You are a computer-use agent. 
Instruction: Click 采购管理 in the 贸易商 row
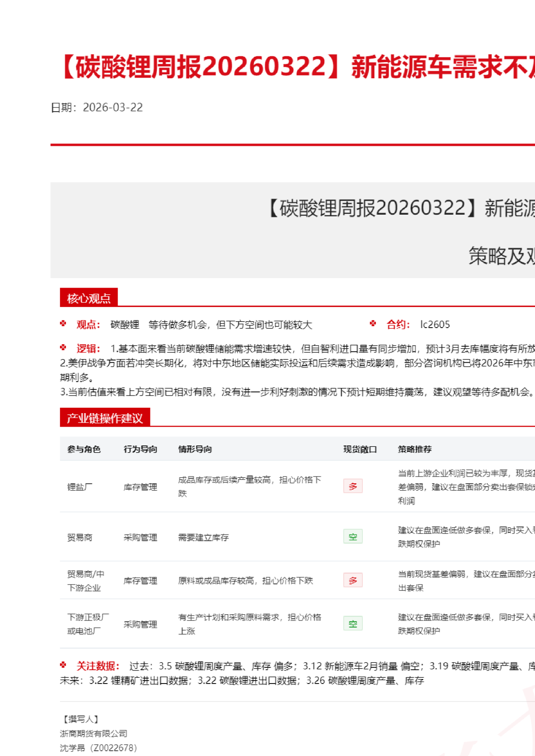coord(141,537)
